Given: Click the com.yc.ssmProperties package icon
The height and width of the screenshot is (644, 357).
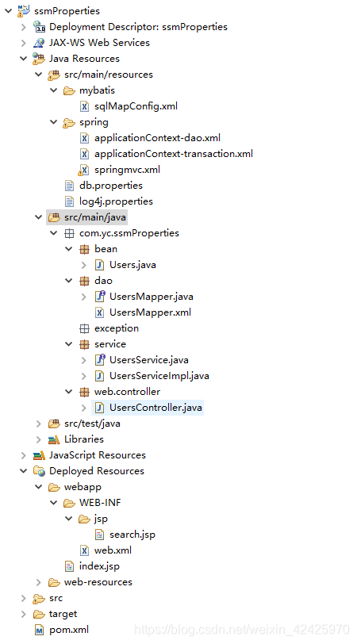Looking at the screenshot, I should pos(69,233).
